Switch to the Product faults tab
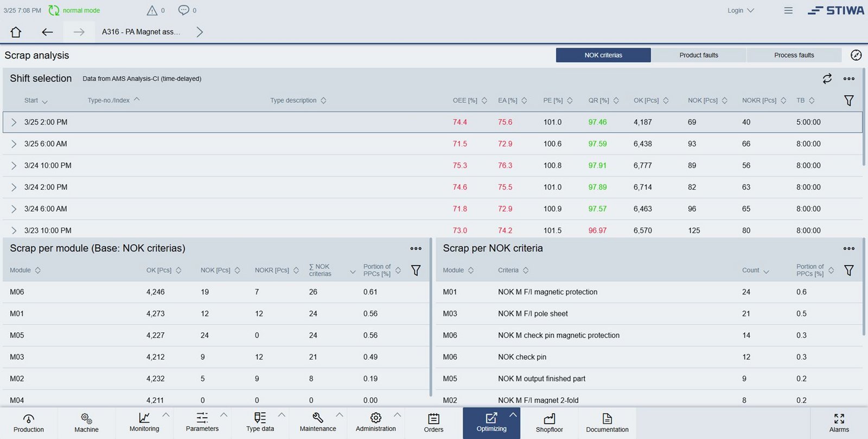This screenshot has width=868, height=439. [699, 55]
